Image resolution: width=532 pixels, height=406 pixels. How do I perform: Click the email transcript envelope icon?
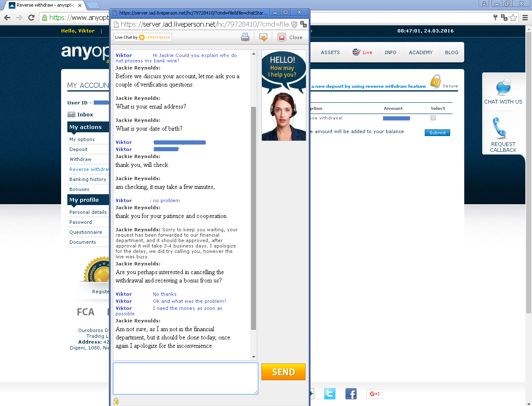[x=263, y=37]
